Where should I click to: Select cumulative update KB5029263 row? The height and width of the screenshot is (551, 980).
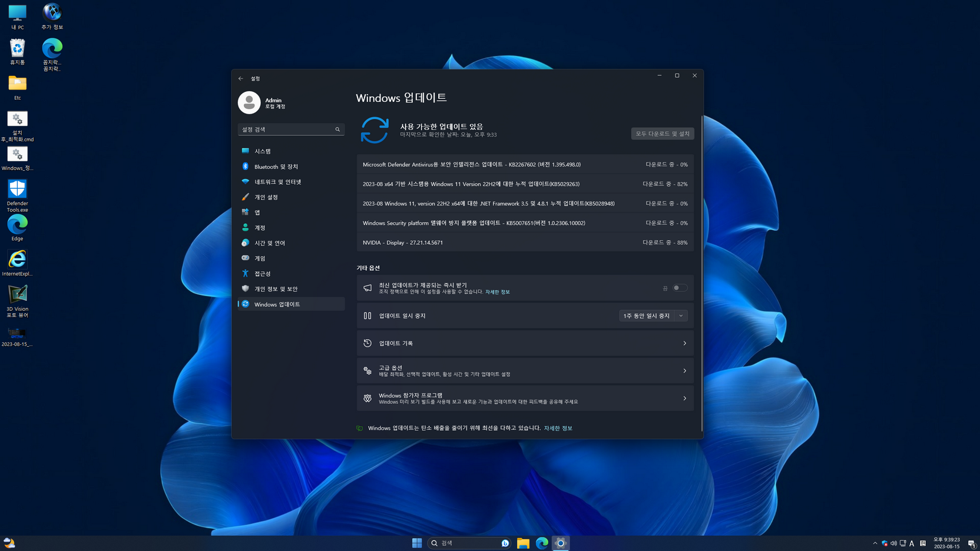pyautogui.click(x=525, y=184)
